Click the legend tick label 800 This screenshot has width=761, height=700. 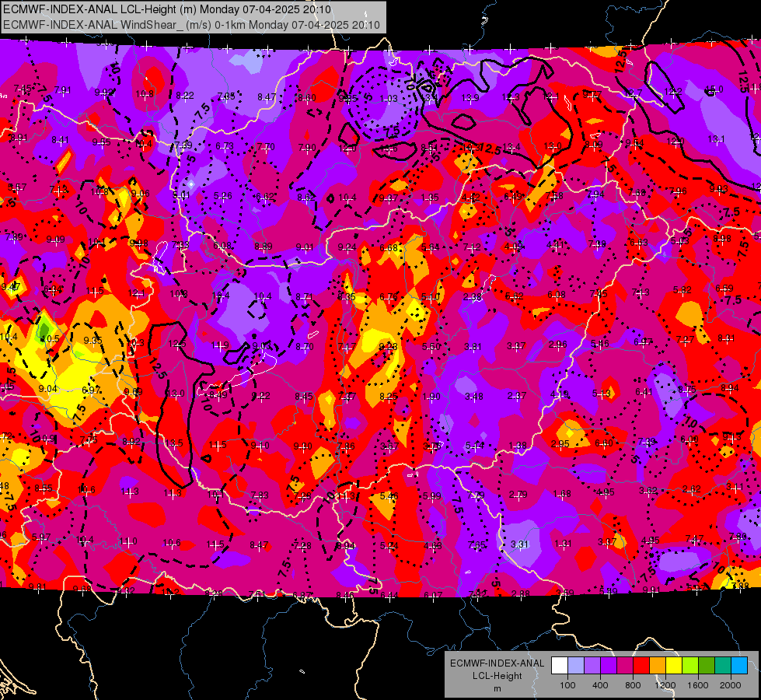click(x=633, y=685)
